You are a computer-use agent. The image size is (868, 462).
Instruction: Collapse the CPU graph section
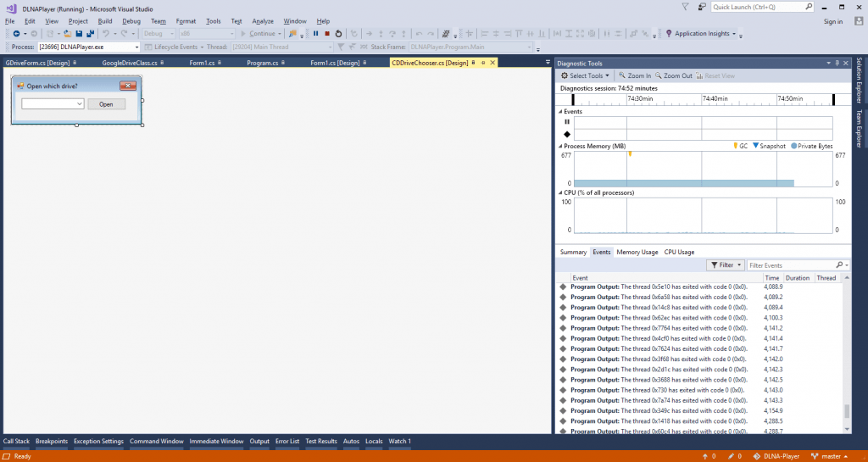(560, 192)
